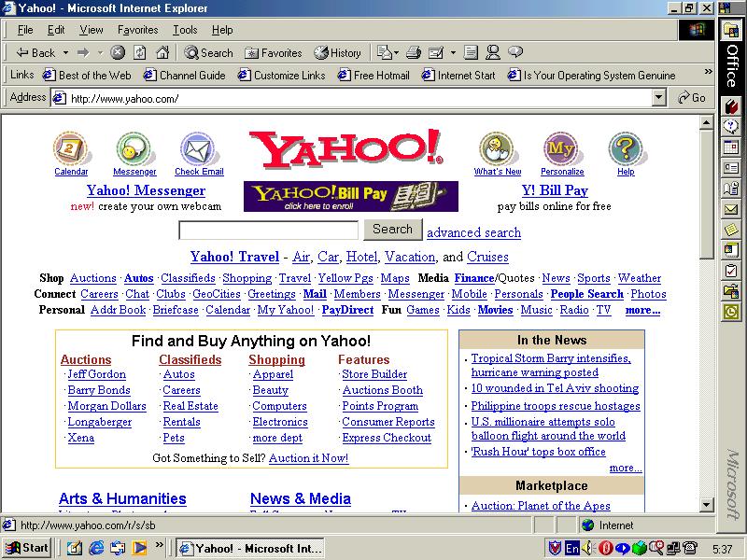Open the Search pane from the toolbar
Image resolution: width=747 pixels, height=560 pixels.
pyautogui.click(x=208, y=53)
